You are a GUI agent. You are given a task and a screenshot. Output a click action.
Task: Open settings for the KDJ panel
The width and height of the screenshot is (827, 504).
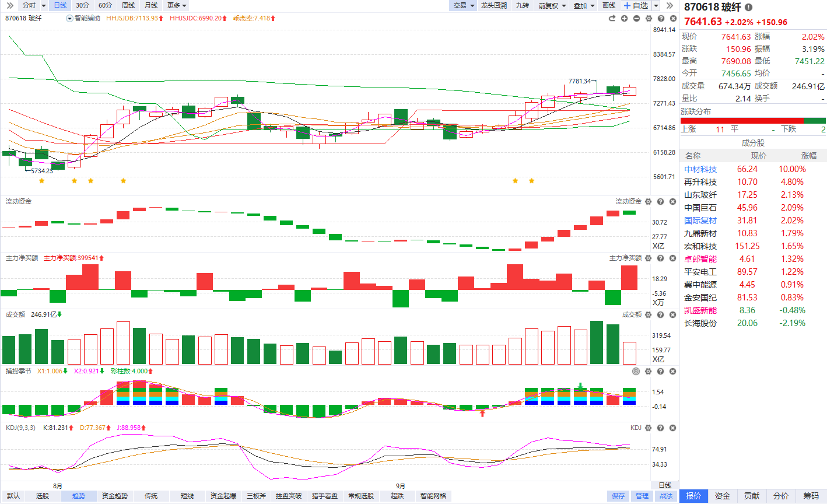click(x=649, y=428)
